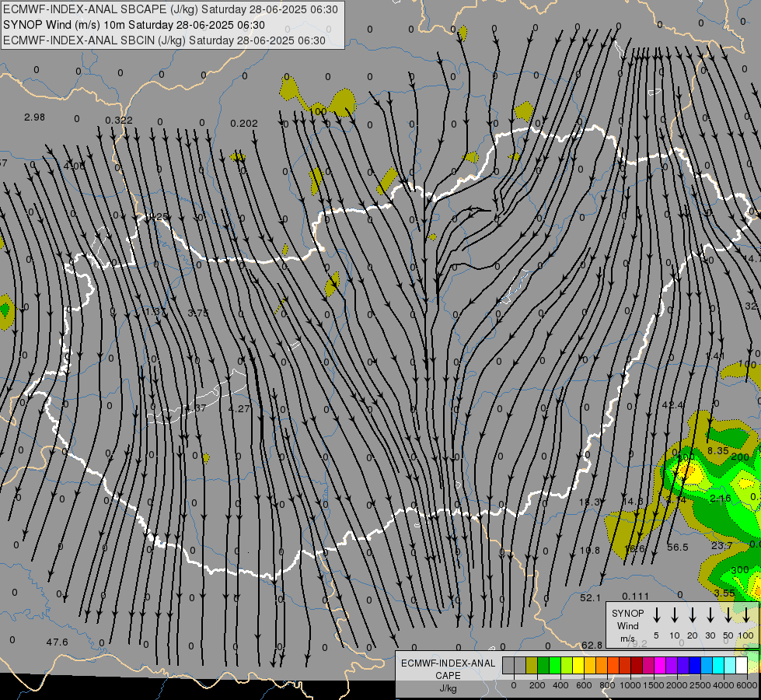Click the 300 contour label in the southeast

point(740,569)
